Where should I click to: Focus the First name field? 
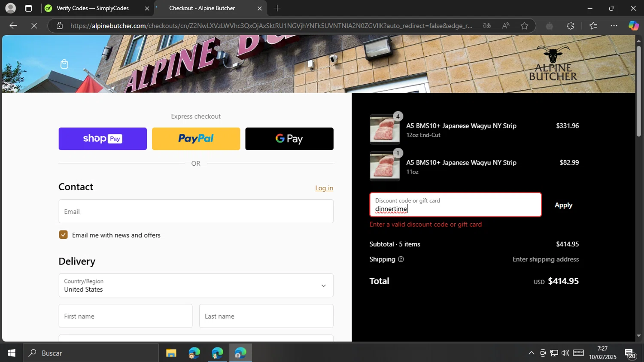pos(125,316)
